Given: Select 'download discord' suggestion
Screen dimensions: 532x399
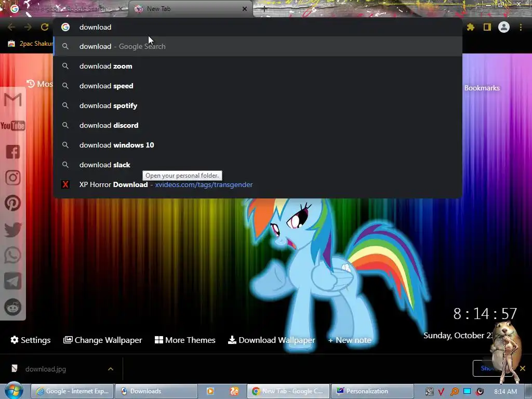Looking at the screenshot, I should [x=258, y=125].
